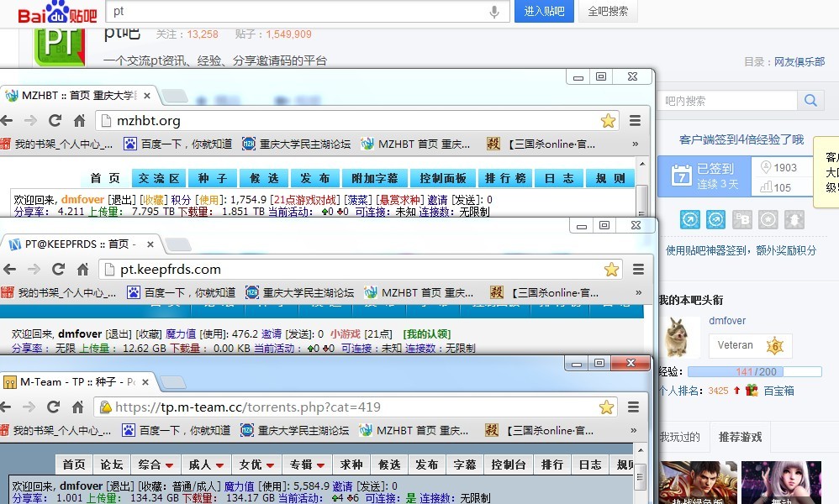Open Chrome menu in pt.keepfrds.com window
Viewport: 839px width, 504px height.
(638, 270)
